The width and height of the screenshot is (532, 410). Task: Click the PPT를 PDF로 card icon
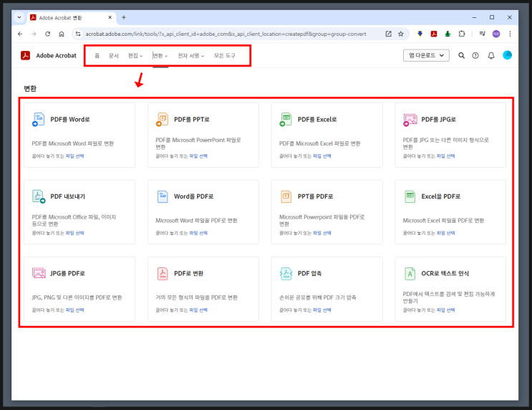(286, 196)
